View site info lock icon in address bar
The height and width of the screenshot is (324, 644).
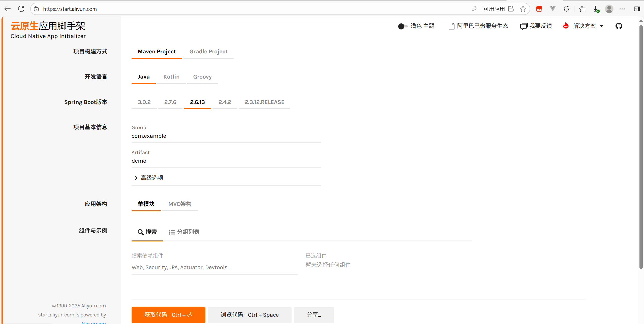36,9
